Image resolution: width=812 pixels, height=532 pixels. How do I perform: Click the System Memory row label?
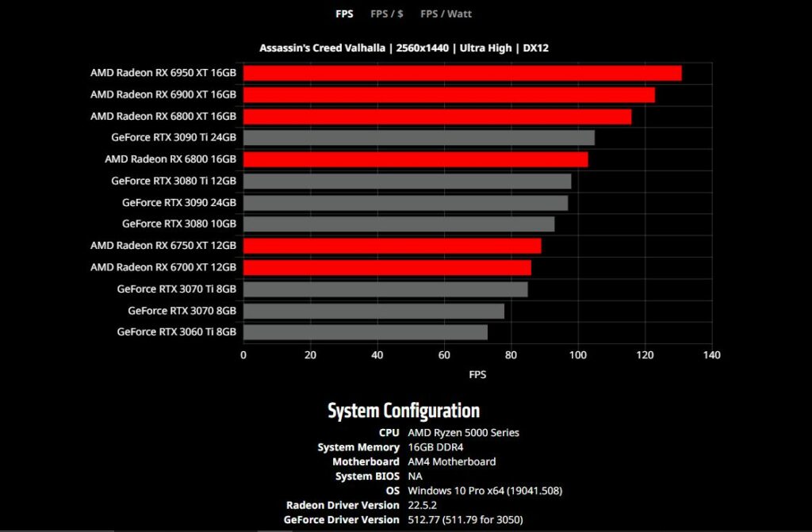358,448
